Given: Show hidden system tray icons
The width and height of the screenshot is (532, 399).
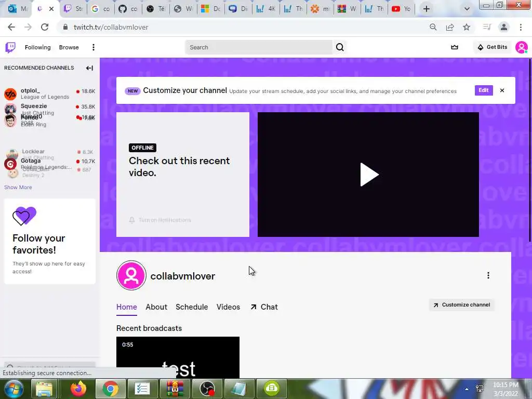Looking at the screenshot, I should (x=467, y=389).
